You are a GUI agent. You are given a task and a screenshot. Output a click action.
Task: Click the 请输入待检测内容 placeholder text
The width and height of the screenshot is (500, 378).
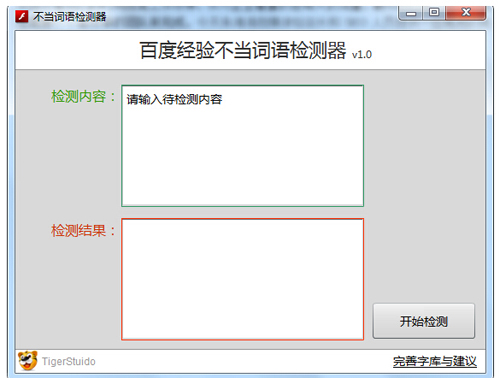click(x=174, y=99)
